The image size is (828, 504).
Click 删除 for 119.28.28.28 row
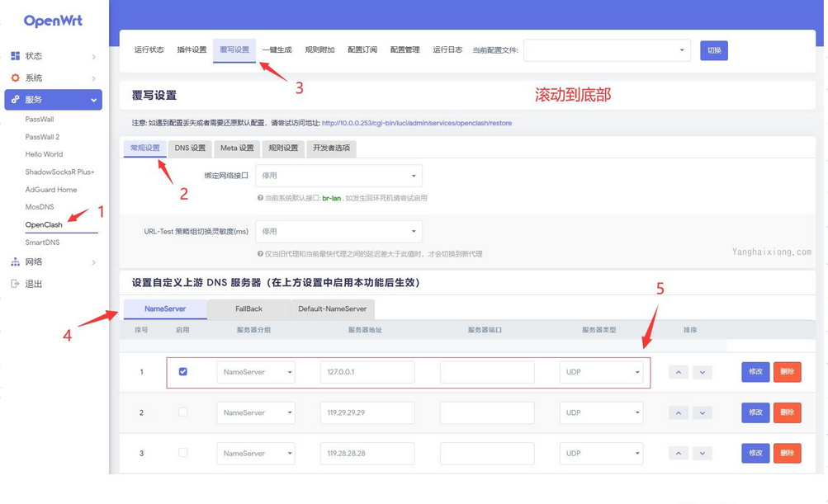point(788,454)
